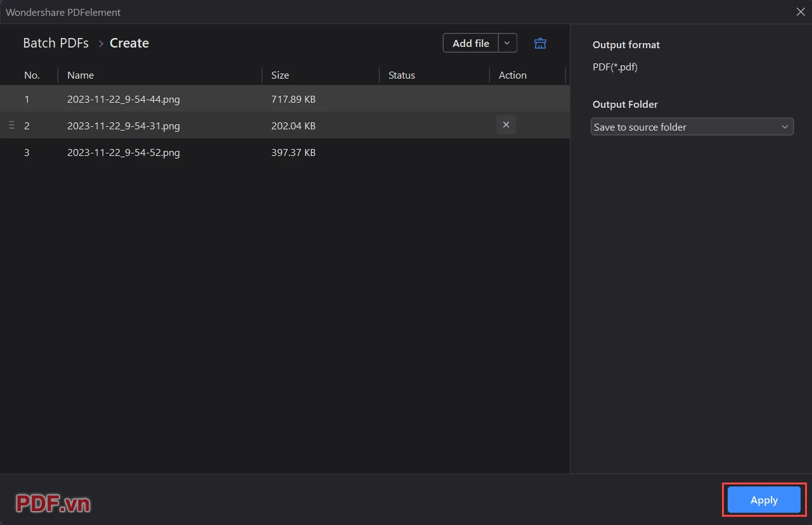This screenshot has height=525, width=812.
Task: Select file 2023-11-22_9-54-31.png
Action: [x=124, y=126]
